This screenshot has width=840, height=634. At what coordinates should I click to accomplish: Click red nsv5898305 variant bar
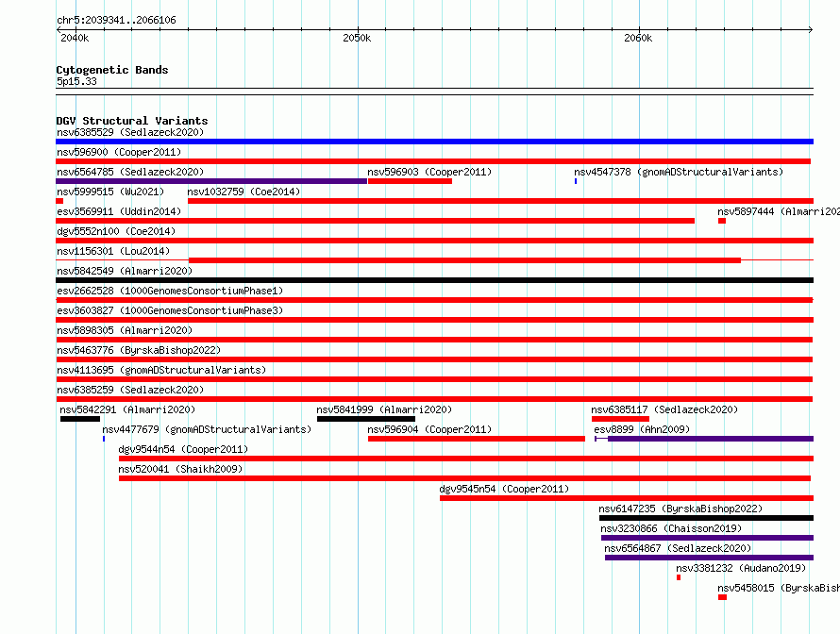point(434,340)
